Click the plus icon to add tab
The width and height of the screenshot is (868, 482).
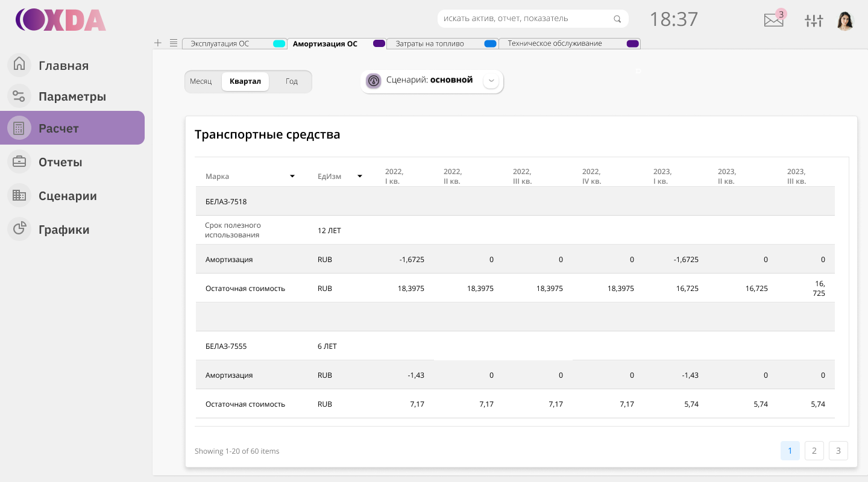pyautogui.click(x=158, y=43)
